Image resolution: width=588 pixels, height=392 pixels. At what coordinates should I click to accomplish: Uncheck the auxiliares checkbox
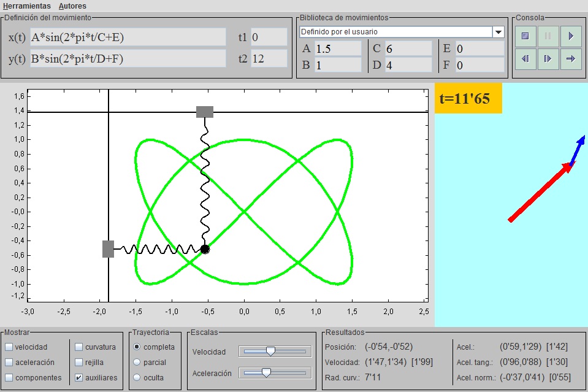click(x=78, y=378)
